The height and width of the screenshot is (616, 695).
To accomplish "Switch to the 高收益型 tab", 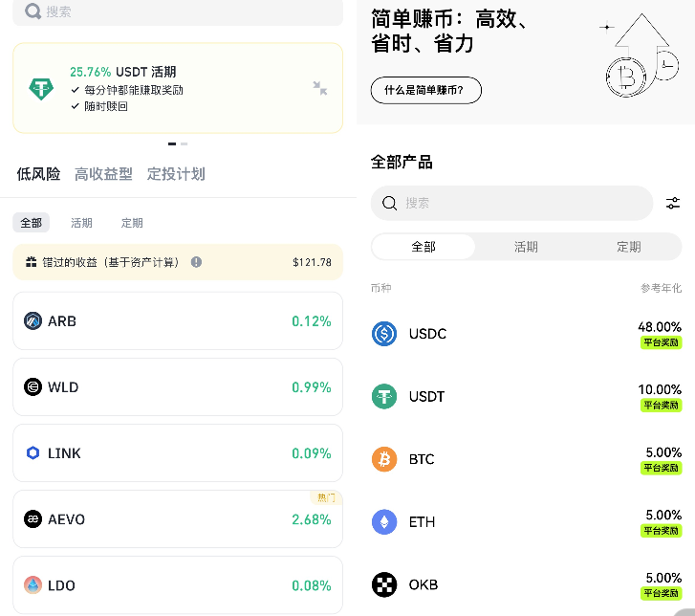I will 103,174.
